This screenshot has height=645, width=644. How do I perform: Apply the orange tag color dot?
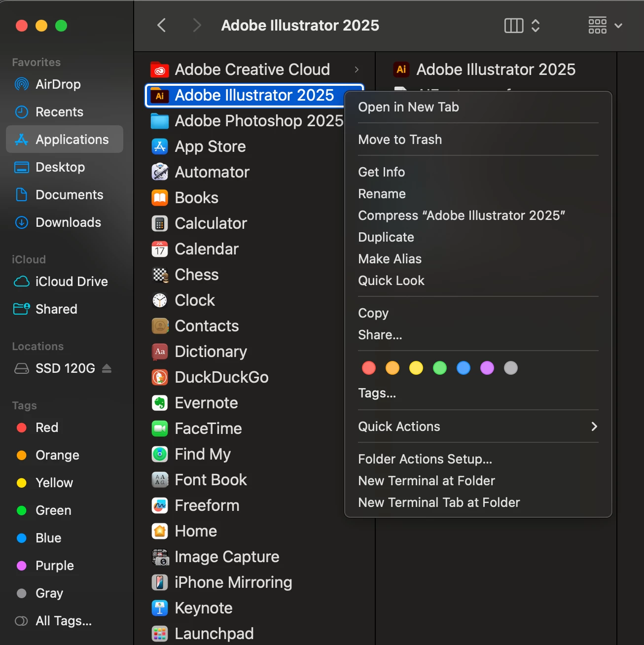point(393,368)
